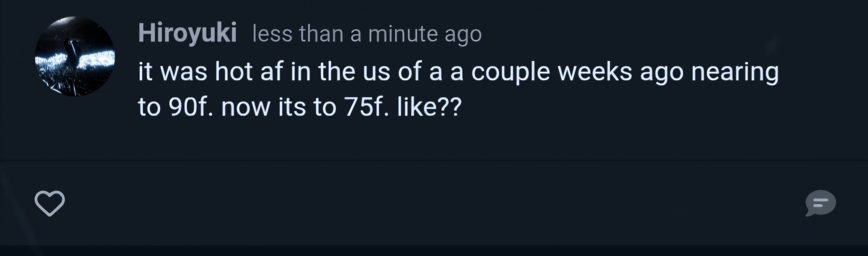Open replies using the speech bubble icon
The height and width of the screenshot is (256, 868).
(x=820, y=203)
